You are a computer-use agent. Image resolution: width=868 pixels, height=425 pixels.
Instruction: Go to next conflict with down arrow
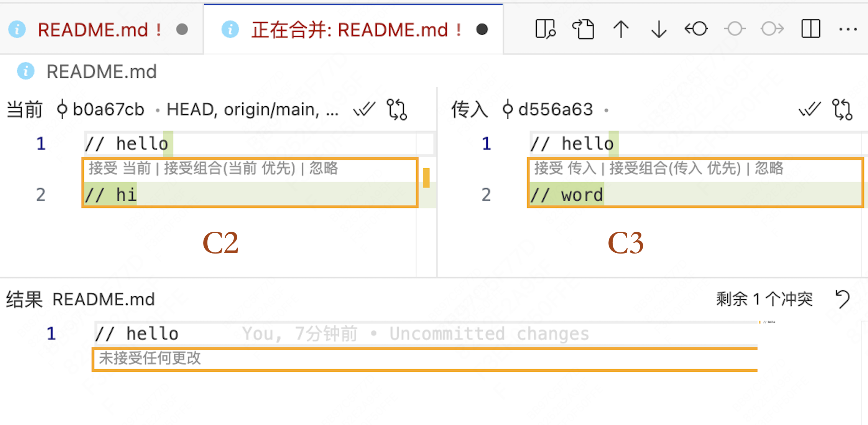coord(659,29)
